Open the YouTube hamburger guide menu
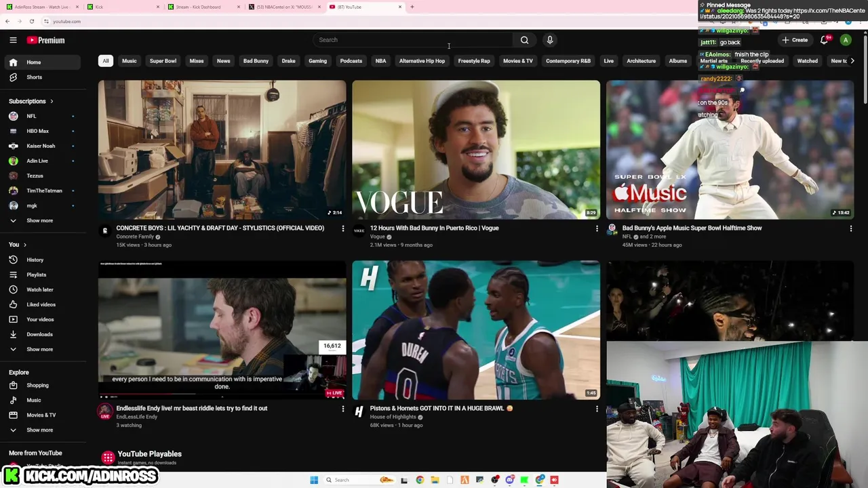868x488 pixels. click(13, 40)
